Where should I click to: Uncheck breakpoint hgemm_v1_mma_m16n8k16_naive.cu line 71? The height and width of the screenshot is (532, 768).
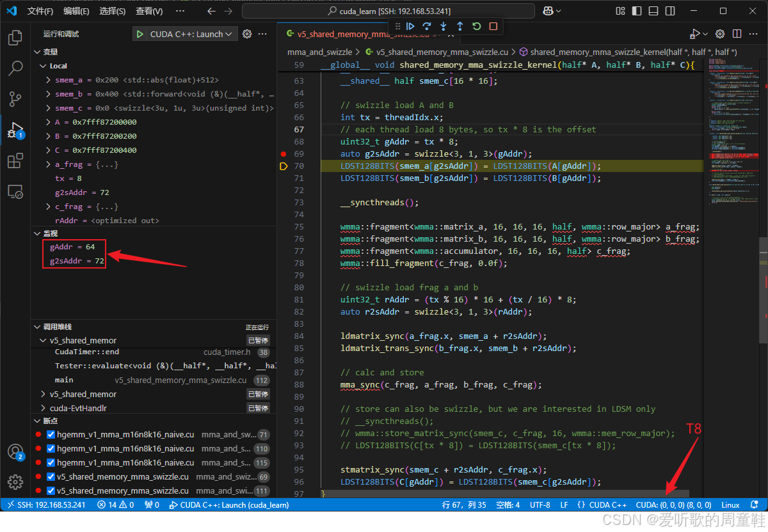(51, 435)
